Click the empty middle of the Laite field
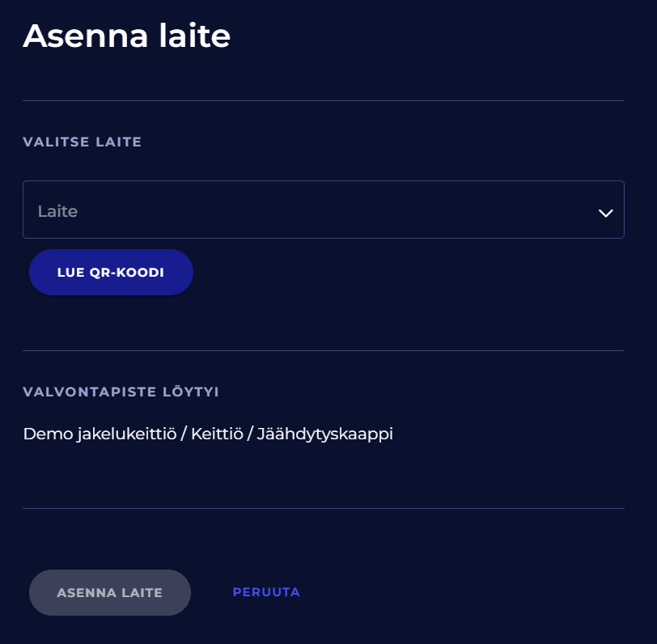This screenshot has width=657, height=644. click(x=324, y=210)
